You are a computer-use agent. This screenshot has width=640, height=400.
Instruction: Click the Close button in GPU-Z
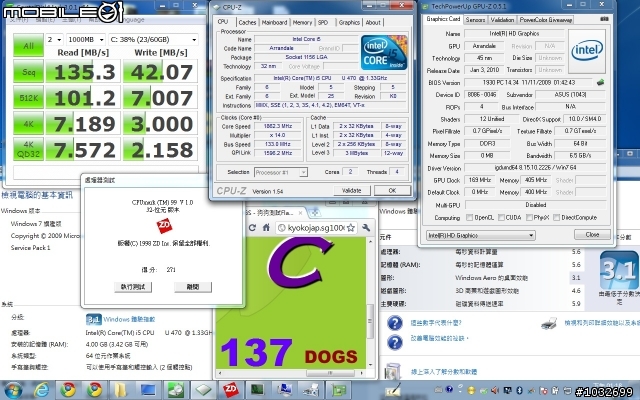(x=592, y=234)
